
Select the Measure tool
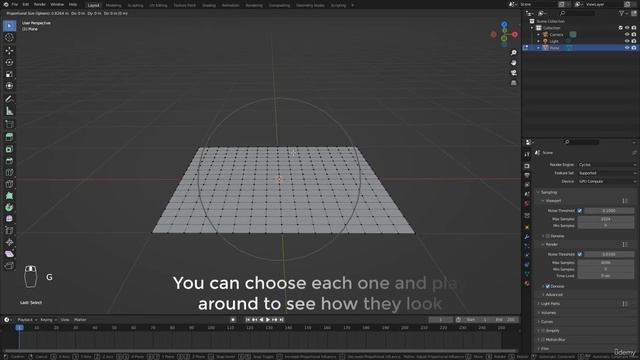pyautogui.click(x=9, y=111)
